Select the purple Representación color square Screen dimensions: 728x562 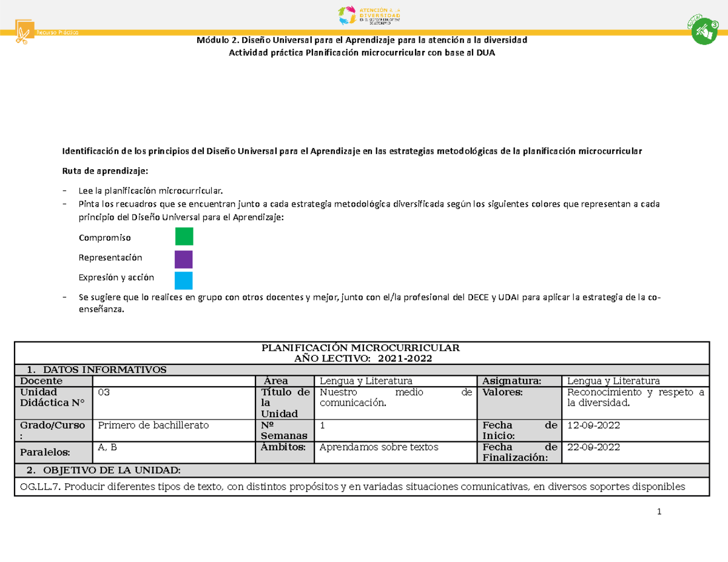pos(183,259)
